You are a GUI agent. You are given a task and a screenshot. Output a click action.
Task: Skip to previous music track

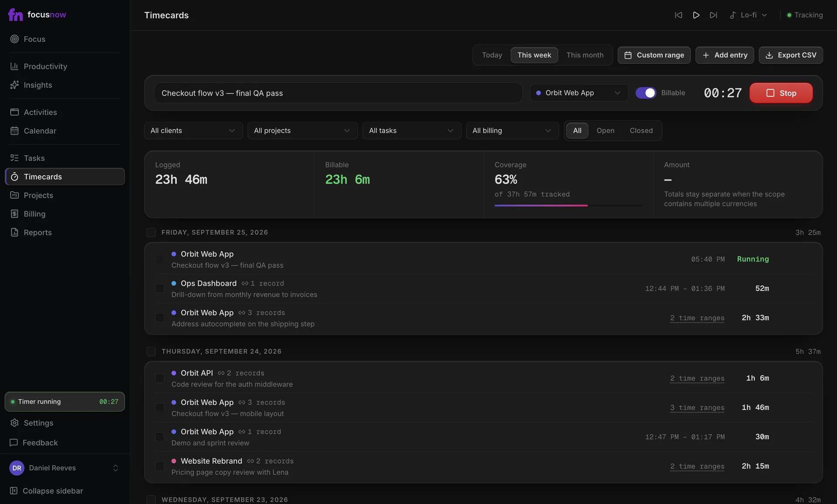click(x=678, y=15)
